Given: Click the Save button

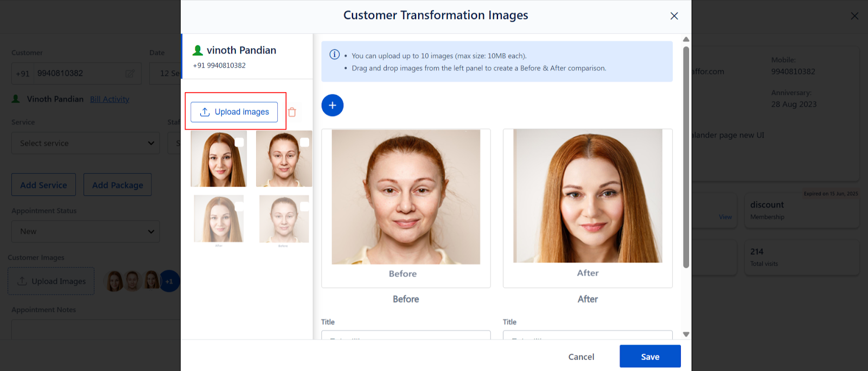Looking at the screenshot, I should tap(650, 356).
